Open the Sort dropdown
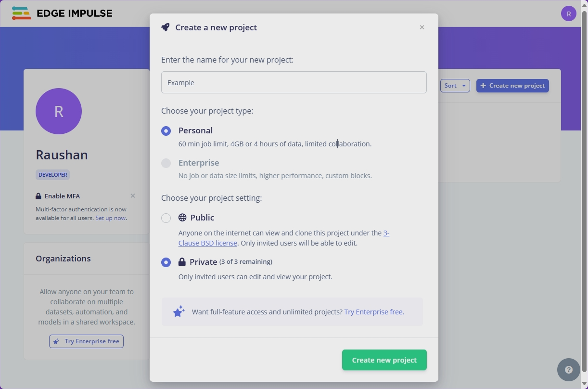Image resolution: width=588 pixels, height=389 pixels. 455,86
